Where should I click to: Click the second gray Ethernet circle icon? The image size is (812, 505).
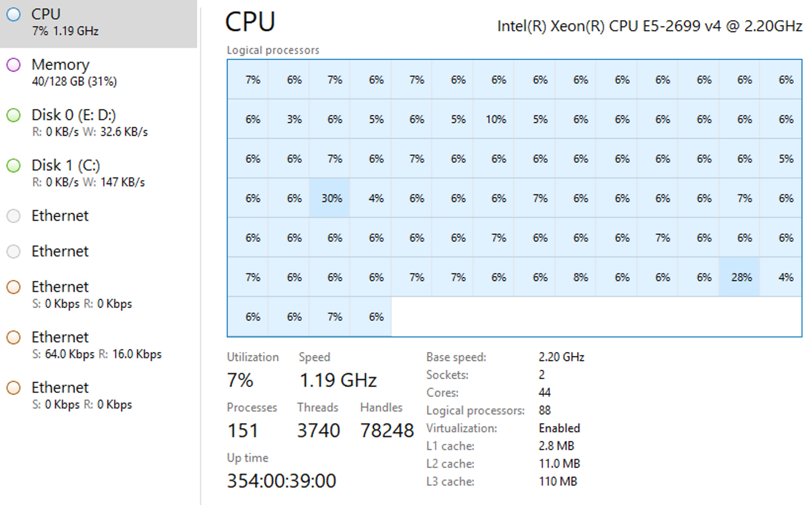pyautogui.click(x=14, y=252)
